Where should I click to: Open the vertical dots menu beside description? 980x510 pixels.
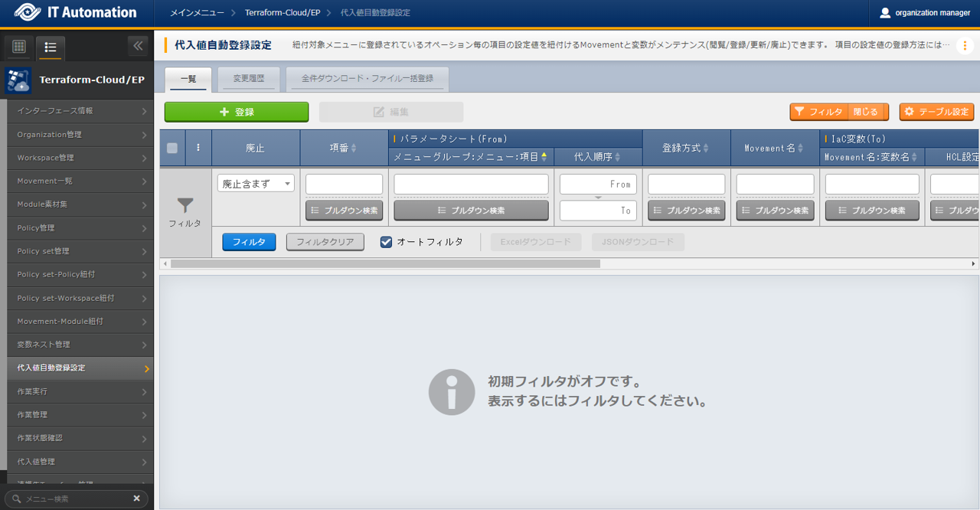tap(965, 45)
